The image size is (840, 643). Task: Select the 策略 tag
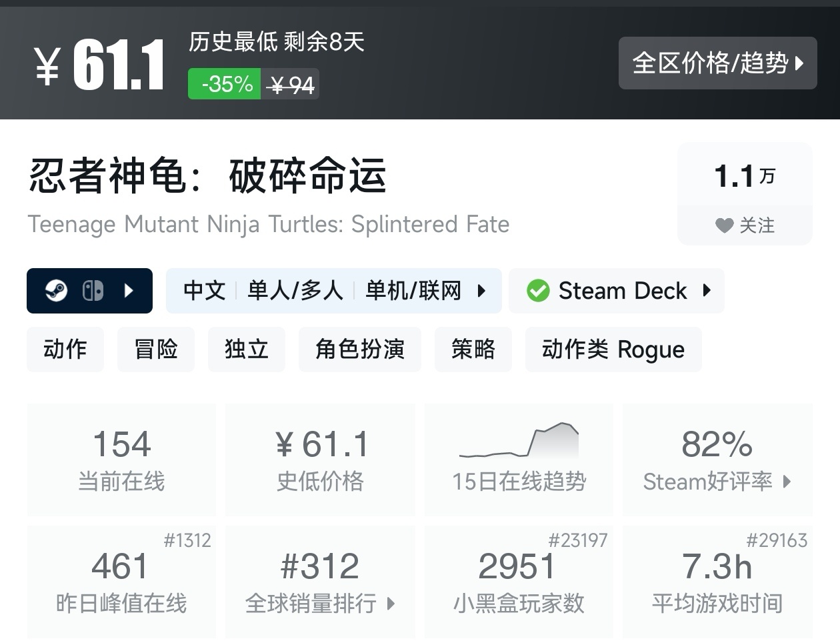pos(473,350)
